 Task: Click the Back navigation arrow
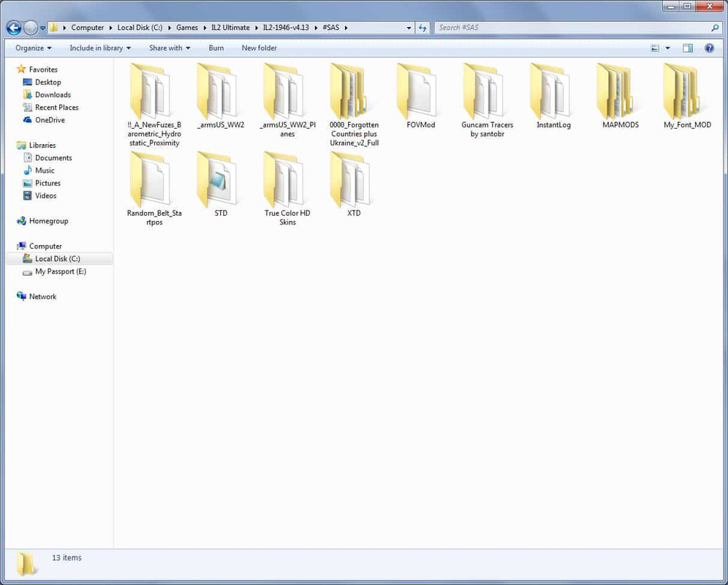pyautogui.click(x=14, y=28)
